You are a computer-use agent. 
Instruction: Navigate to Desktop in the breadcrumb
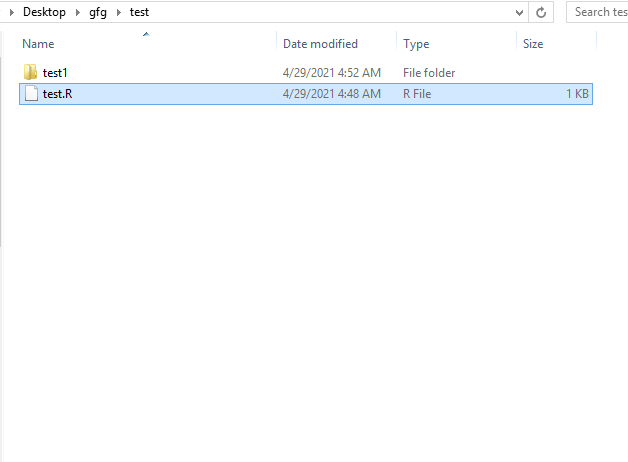pyautogui.click(x=44, y=12)
